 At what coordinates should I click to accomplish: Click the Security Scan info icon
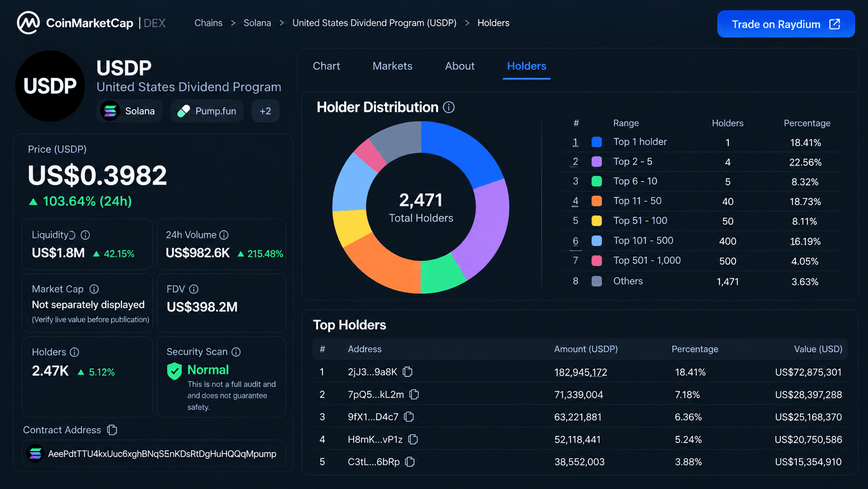[x=236, y=352]
